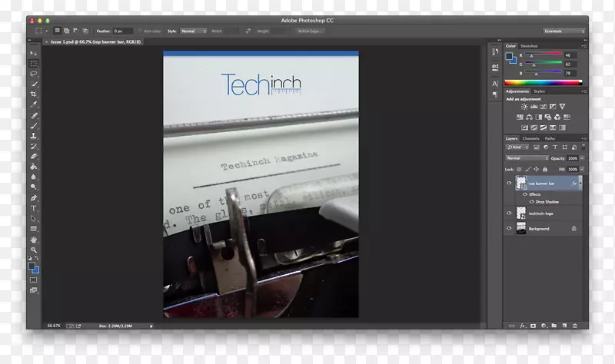This screenshot has height=364, width=615.
Task: Add a Color Balance adjustment
Action: click(529, 117)
